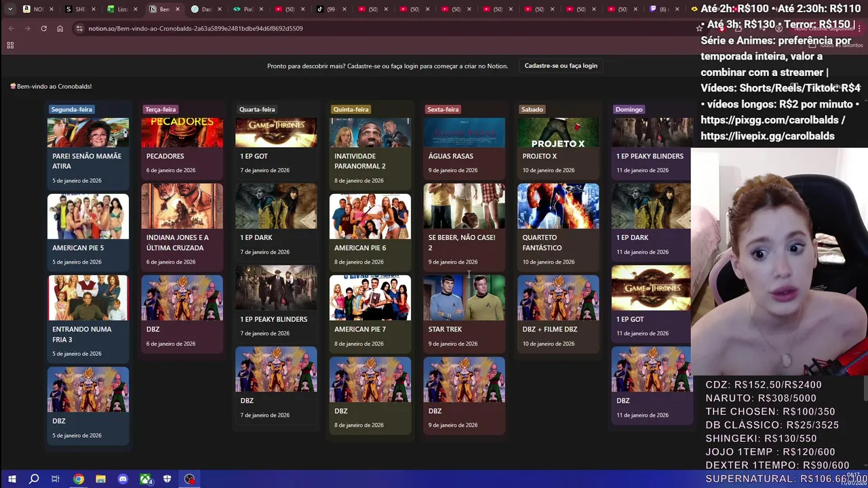
Task: Select the Sábado column tag
Action: (x=532, y=109)
